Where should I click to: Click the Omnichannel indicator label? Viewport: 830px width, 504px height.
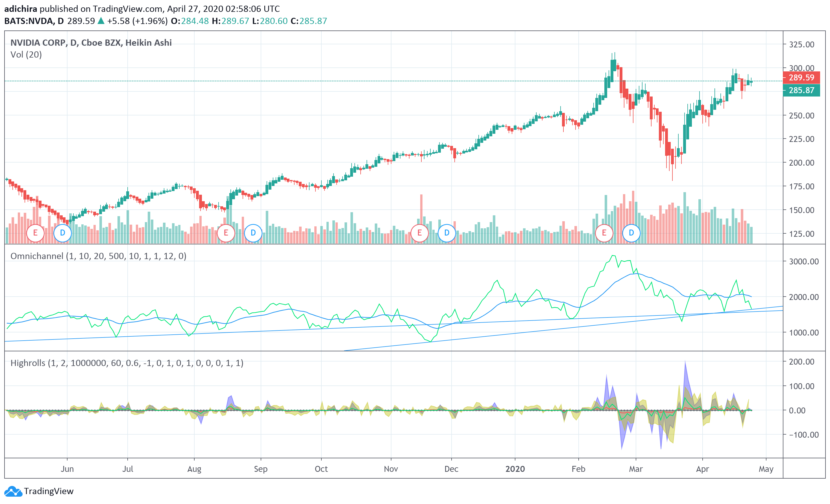pos(98,256)
